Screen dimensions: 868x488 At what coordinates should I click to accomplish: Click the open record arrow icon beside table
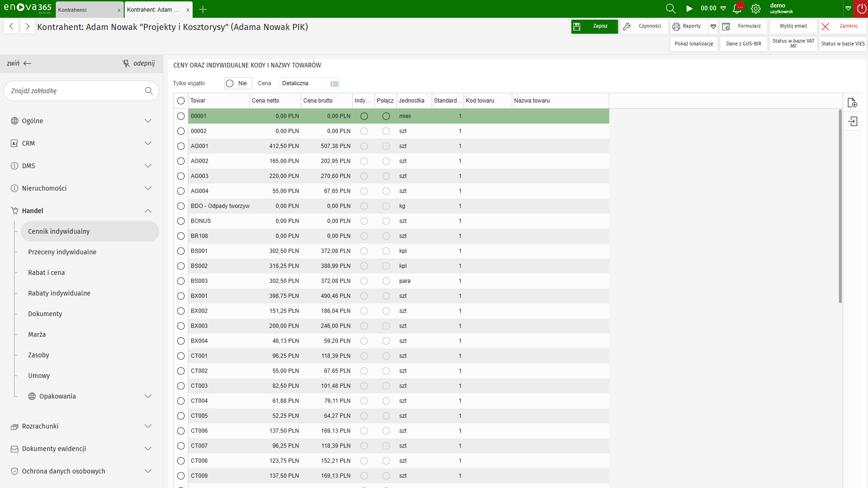pyautogui.click(x=852, y=122)
